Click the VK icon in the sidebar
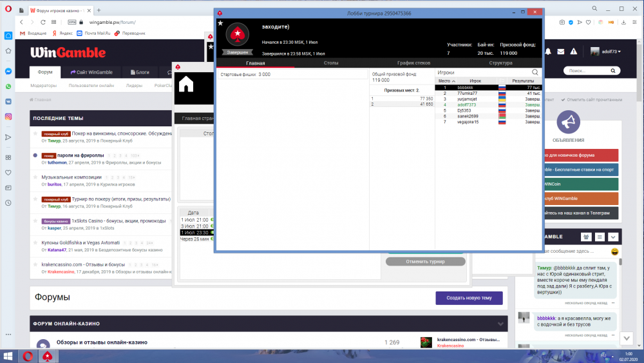644x363 pixels. tap(8, 101)
